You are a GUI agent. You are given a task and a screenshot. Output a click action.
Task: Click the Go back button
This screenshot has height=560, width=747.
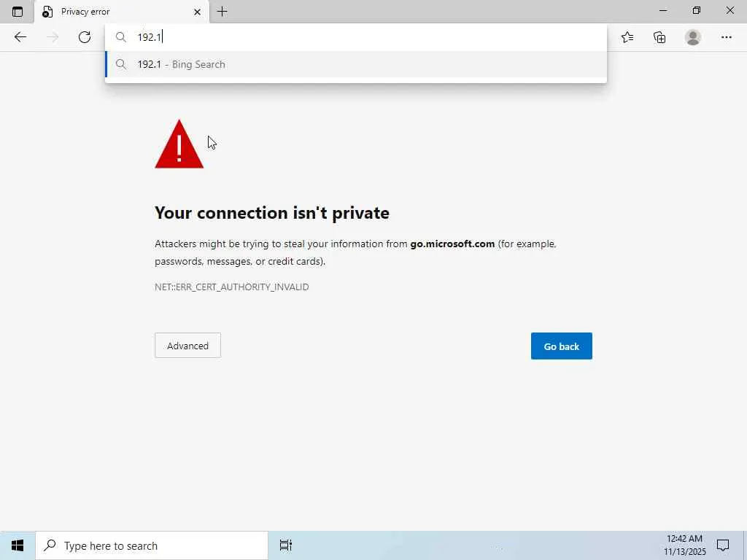click(561, 346)
